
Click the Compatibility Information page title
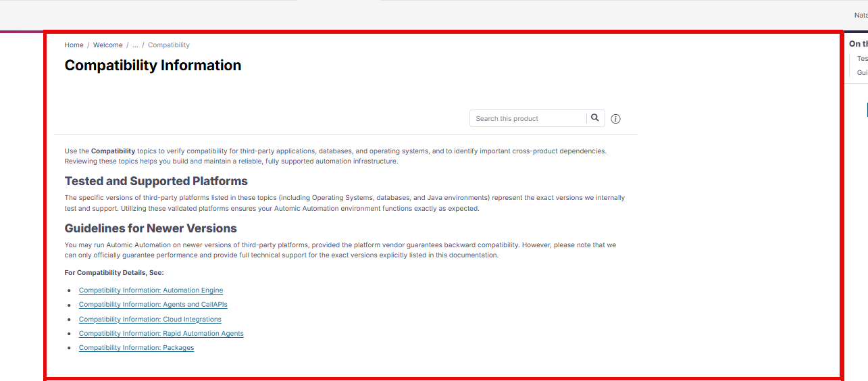[153, 66]
